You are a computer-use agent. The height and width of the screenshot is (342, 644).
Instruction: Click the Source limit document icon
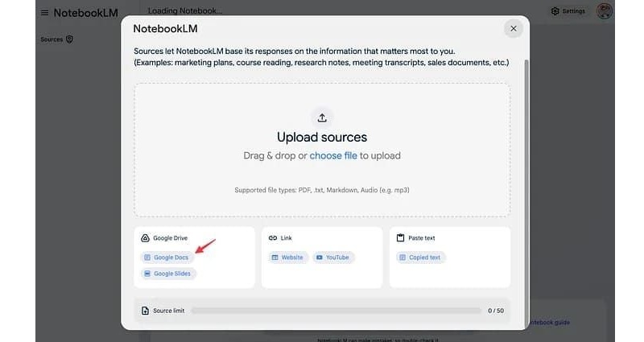point(145,311)
